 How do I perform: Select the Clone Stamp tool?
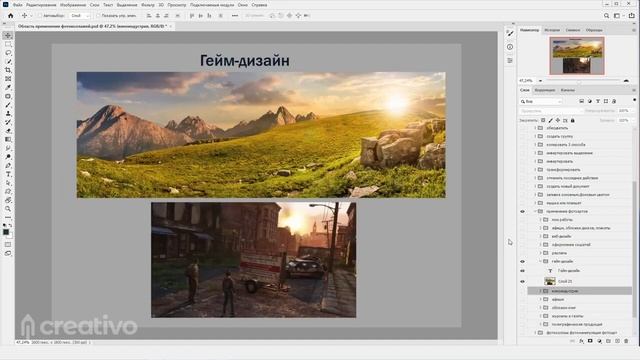coord(8,113)
